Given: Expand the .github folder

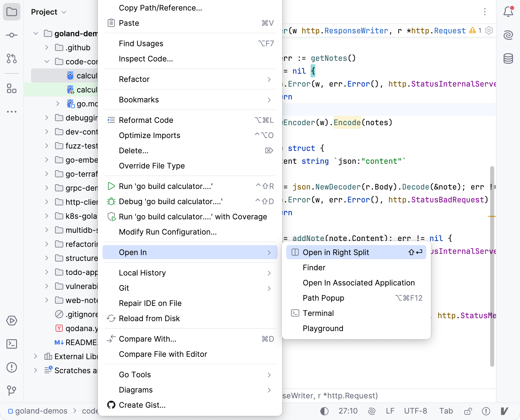Looking at the screenshot, I should [47, 48].
